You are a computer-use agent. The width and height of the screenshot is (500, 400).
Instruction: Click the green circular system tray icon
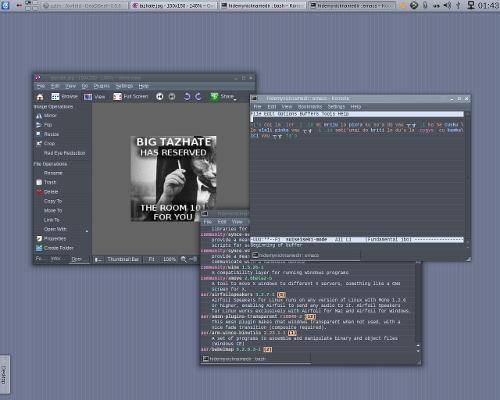tap(414, 5)
